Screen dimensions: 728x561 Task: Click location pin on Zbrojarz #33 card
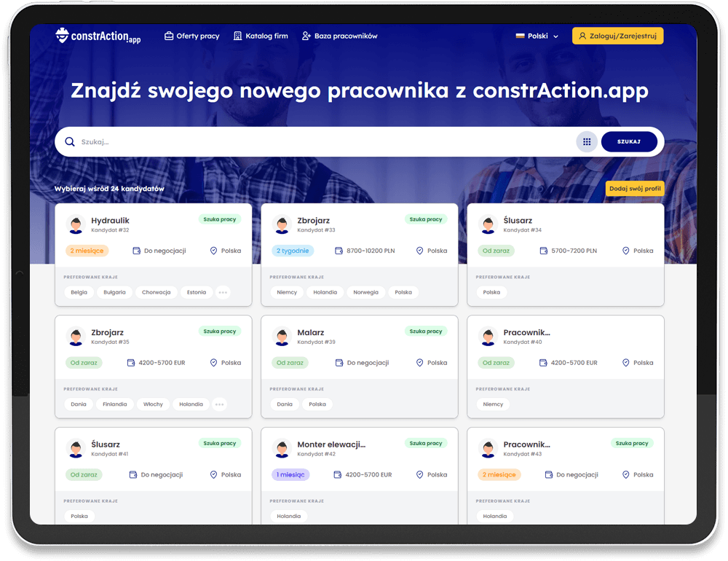point(420,251)
